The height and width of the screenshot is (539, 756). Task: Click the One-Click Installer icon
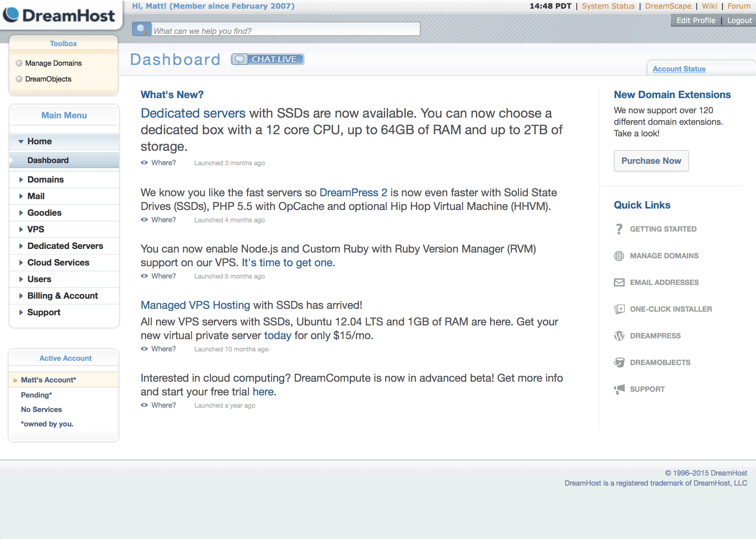[619, 309]
